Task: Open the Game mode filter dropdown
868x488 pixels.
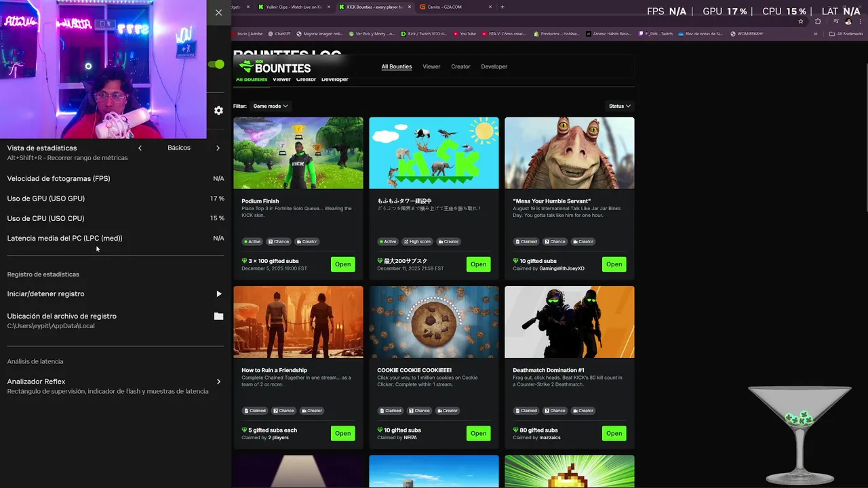Action: click(271, 106)
